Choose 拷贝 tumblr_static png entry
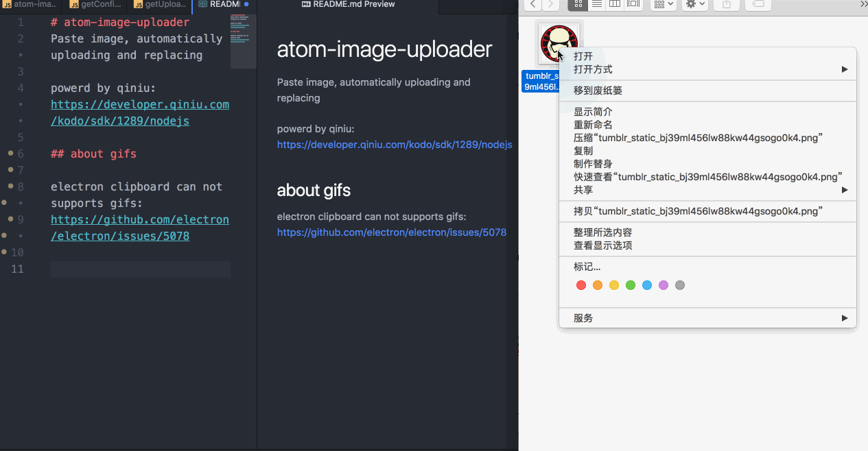868x451 pixels. (708, 211)
